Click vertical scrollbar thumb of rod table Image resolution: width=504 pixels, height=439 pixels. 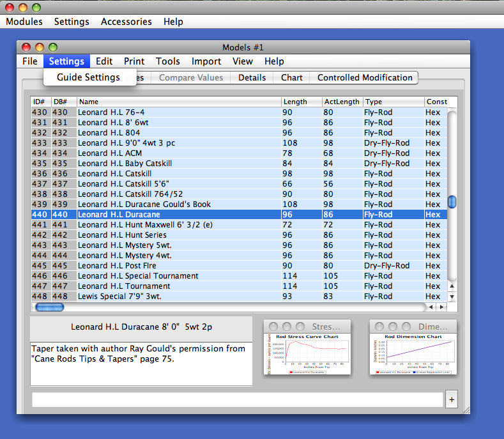tap(452, 202)
